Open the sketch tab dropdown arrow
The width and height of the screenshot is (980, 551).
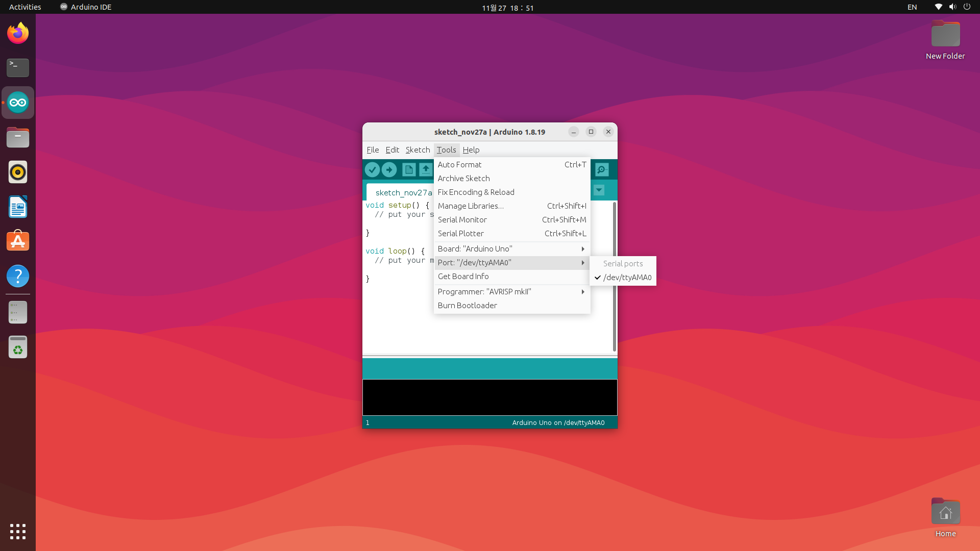click(599, 190)
